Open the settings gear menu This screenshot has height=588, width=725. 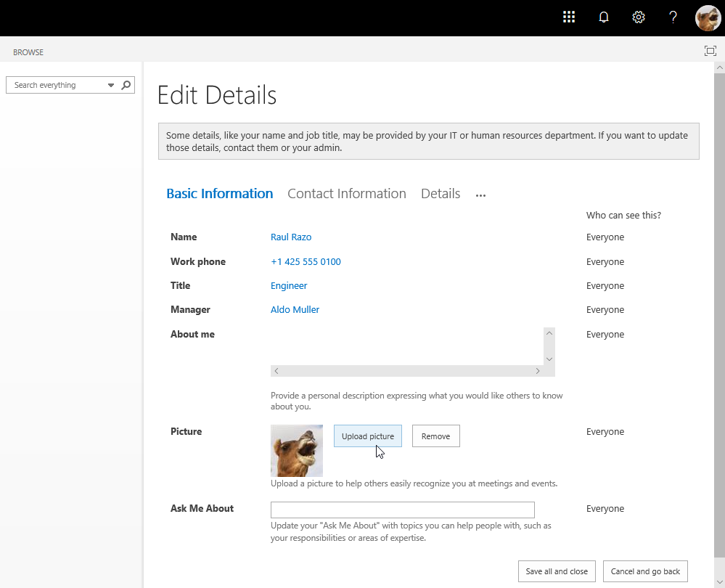tap(639, 17)
